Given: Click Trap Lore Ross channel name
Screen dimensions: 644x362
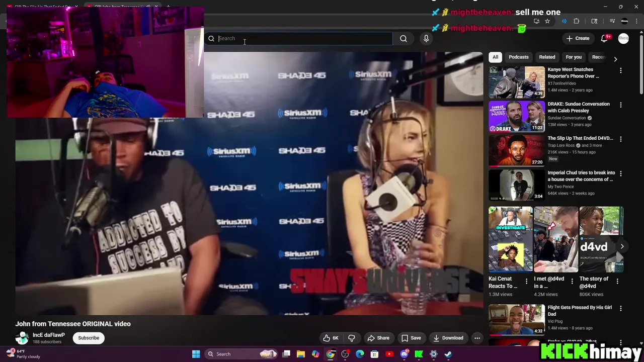Looking at the screenshot, I should [561, 145].
